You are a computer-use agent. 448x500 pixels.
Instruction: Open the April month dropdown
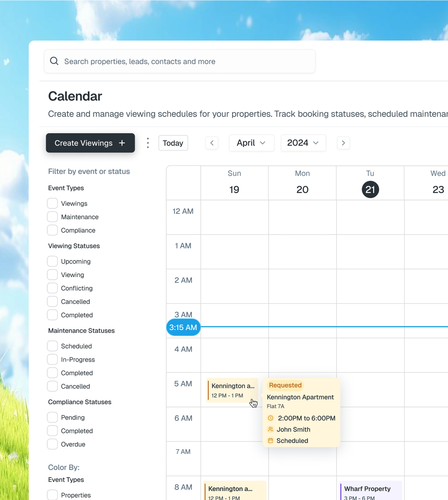click(251, 143)
